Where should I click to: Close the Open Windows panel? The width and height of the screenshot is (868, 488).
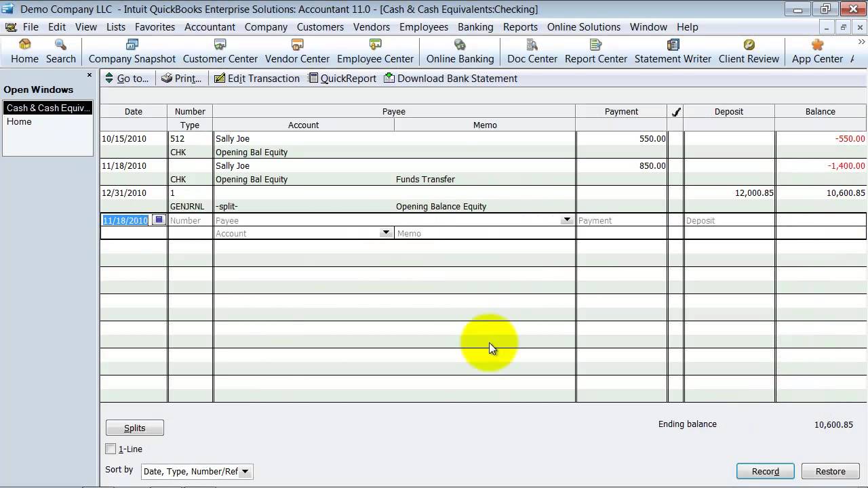pos(90,75)
